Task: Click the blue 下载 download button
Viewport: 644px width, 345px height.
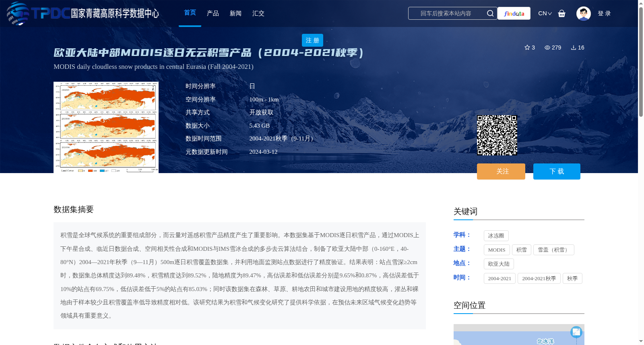Action: tap(557, 171)
